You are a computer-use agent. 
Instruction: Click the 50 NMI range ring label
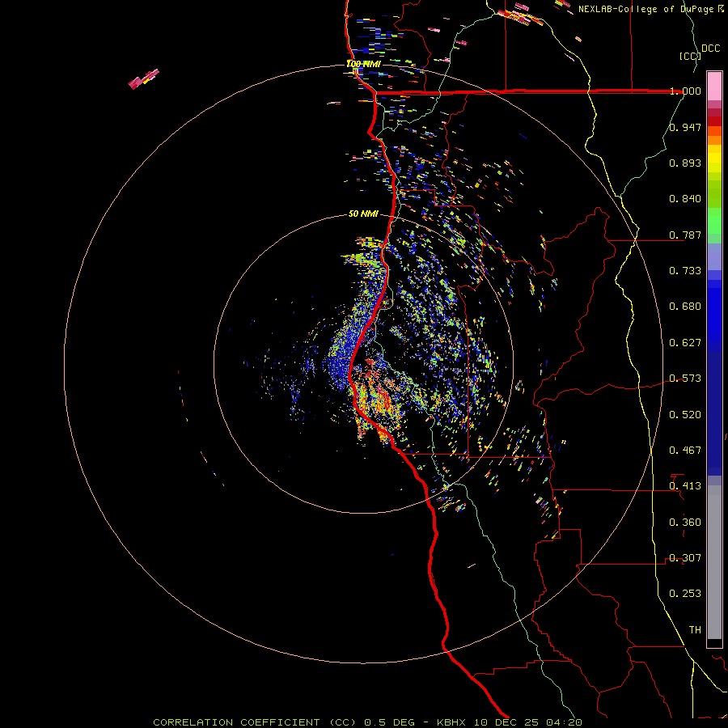(363, 214)
